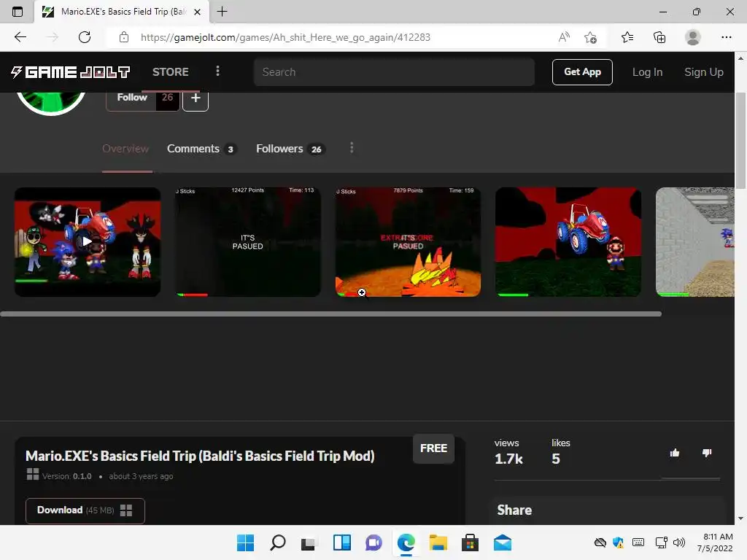Play the video thumbnail with Mario and Sonic
Screen dimensions: 747x560
click(88, 242)
